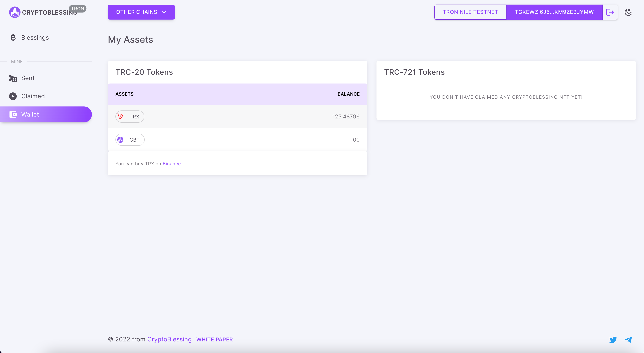Click the Sent icon in the sidebar
Screen dimensions: 644x353
tap(13, 78)
